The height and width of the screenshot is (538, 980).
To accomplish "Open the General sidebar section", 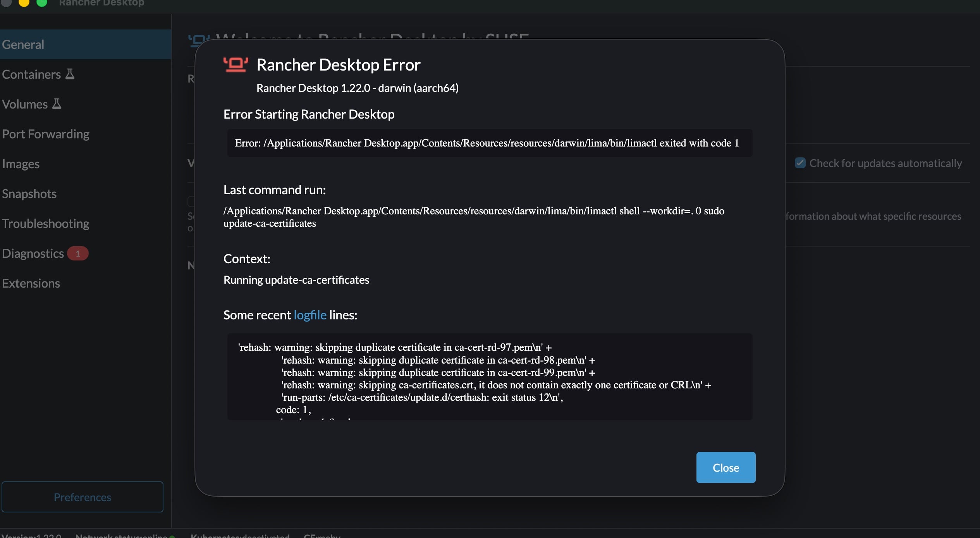I will (x=23, y=45).
